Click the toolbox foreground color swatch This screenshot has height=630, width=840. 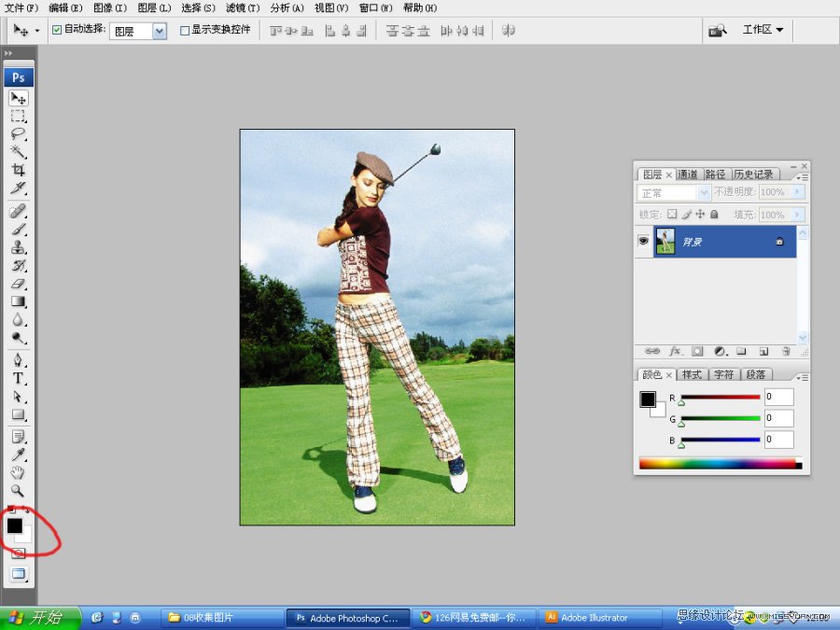[15, 525]
